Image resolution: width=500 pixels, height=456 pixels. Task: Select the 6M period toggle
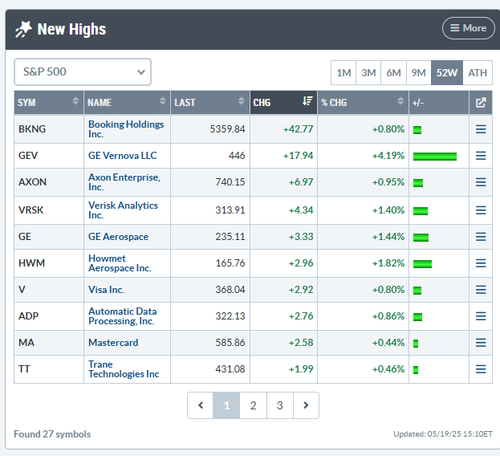tap(394, 72)
